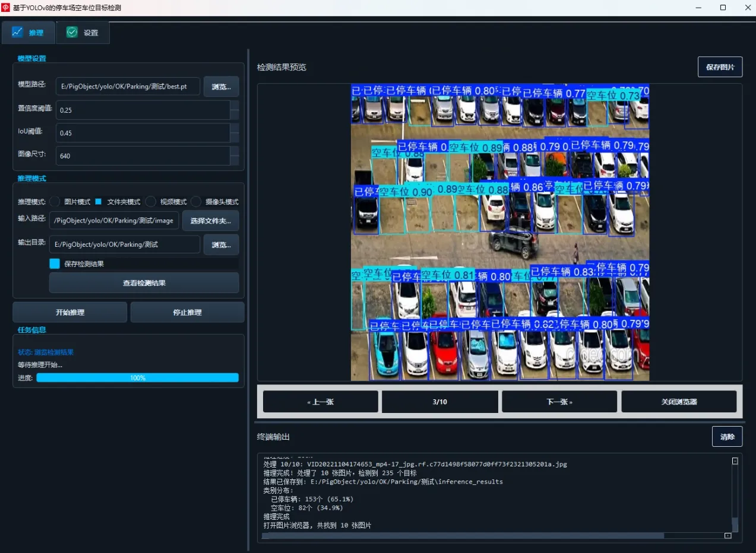Open 查看检测结果
This screenshot has height=553, width=756.
click(x=144, y=283)
